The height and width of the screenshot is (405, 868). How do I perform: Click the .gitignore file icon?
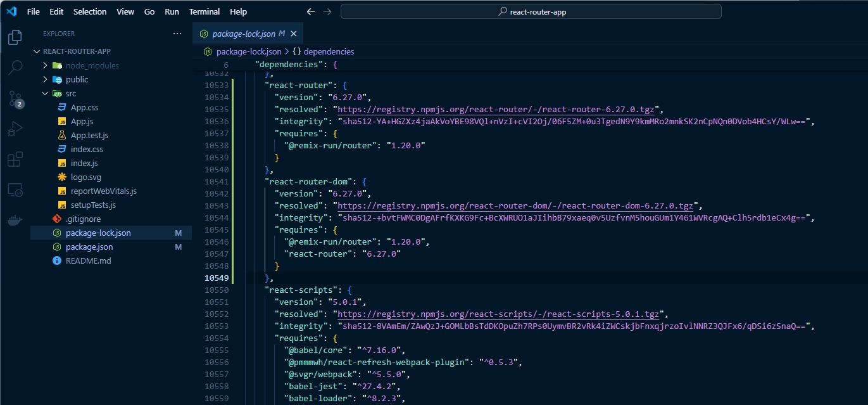tap(57, 219)
